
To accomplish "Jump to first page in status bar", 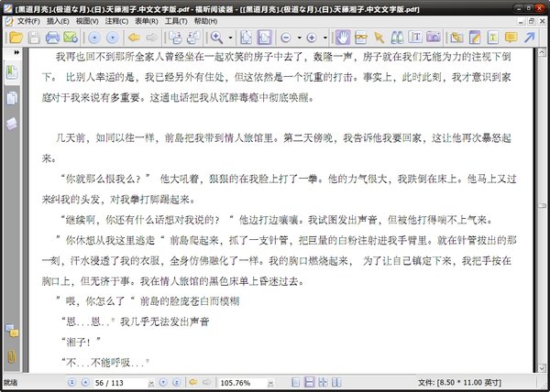I will [x=71, y=382].
